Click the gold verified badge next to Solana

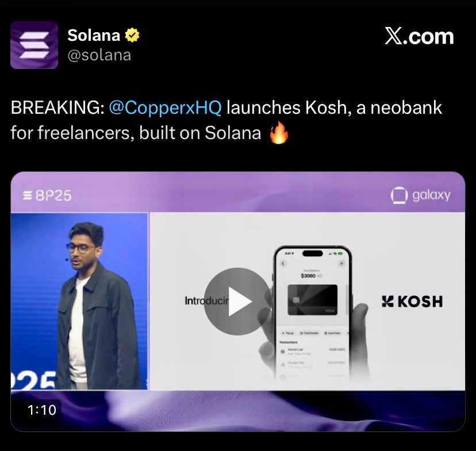[x=132, y=35]
